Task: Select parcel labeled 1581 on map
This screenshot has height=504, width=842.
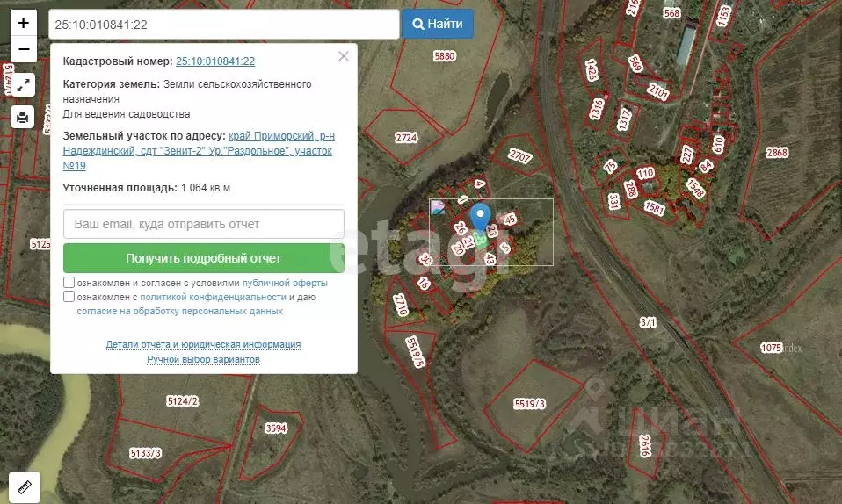Action: point(655,207)
